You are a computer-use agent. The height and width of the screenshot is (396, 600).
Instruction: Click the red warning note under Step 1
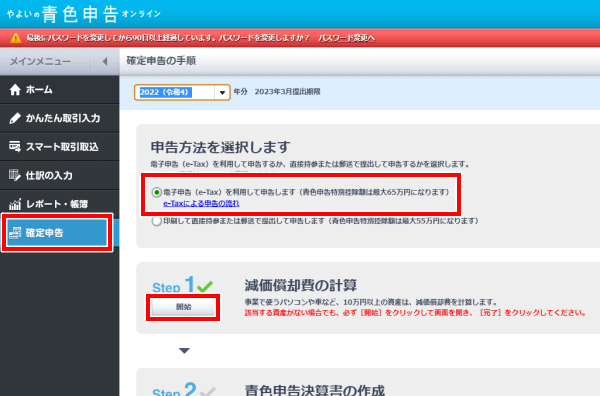[416, 313]
